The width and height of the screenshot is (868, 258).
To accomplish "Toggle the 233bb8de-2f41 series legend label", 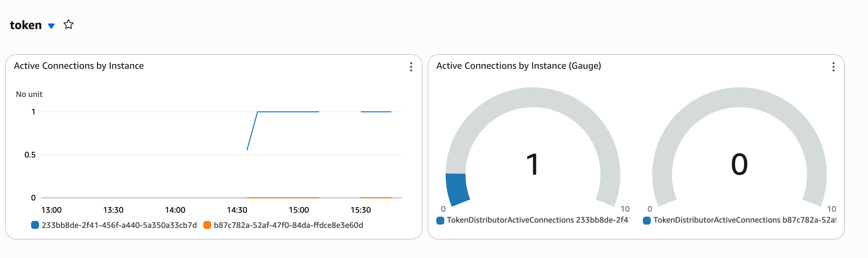I will [119, 225].
